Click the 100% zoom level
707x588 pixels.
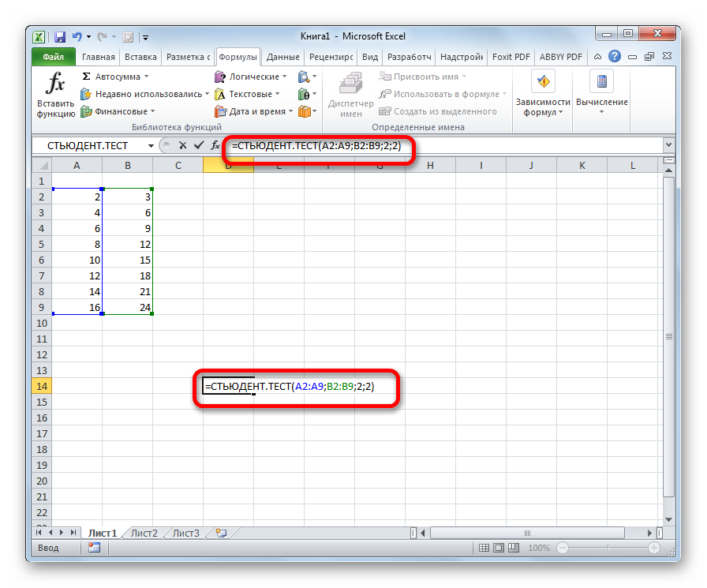tap(539, 548)
